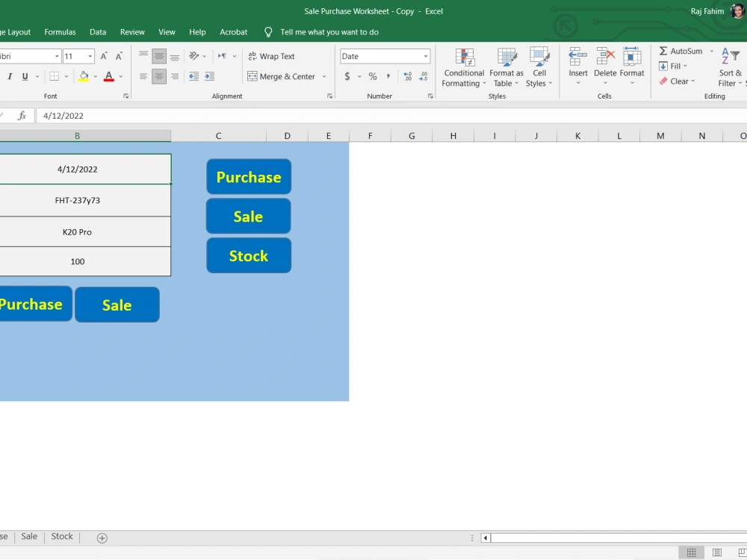747x560 pixels.
Task: Click the blue Stock button
Action: pos(249,255)
